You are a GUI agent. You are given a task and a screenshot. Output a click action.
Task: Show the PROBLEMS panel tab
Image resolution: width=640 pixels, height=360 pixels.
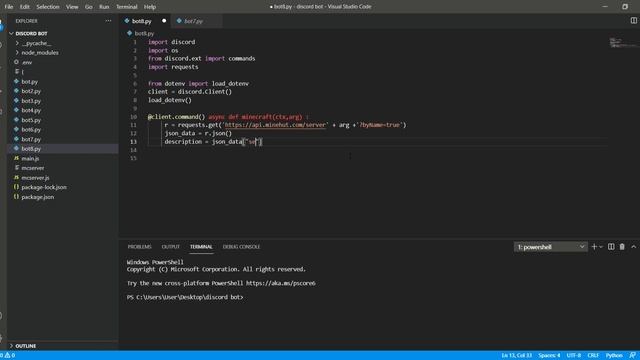coord(140,247)
